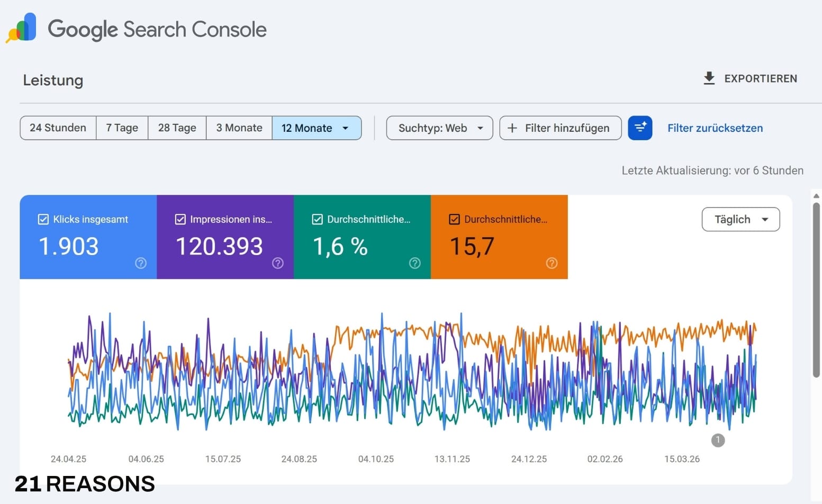
Task: Click the Leistung page heading
Action: click(53, 80)
